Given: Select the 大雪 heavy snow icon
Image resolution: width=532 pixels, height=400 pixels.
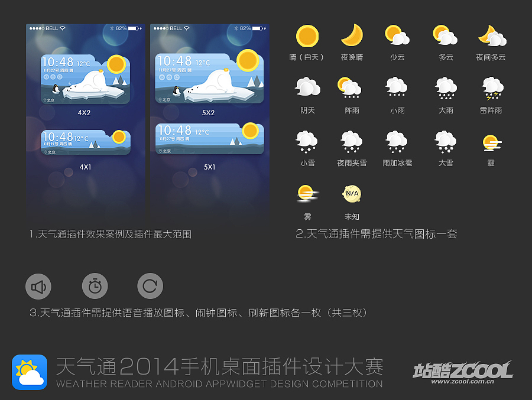Looking at the screenshot, I should point(446,142).
